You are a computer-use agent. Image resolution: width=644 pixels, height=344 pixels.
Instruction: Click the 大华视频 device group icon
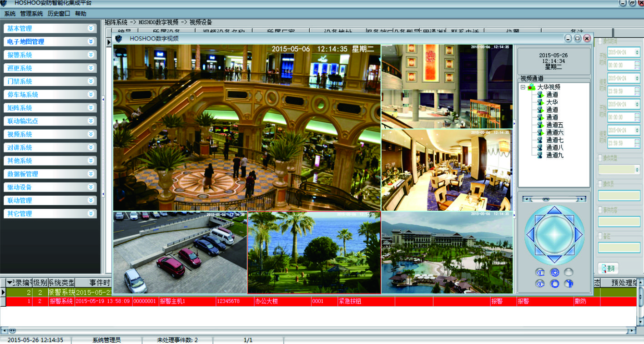coord(531,87)
